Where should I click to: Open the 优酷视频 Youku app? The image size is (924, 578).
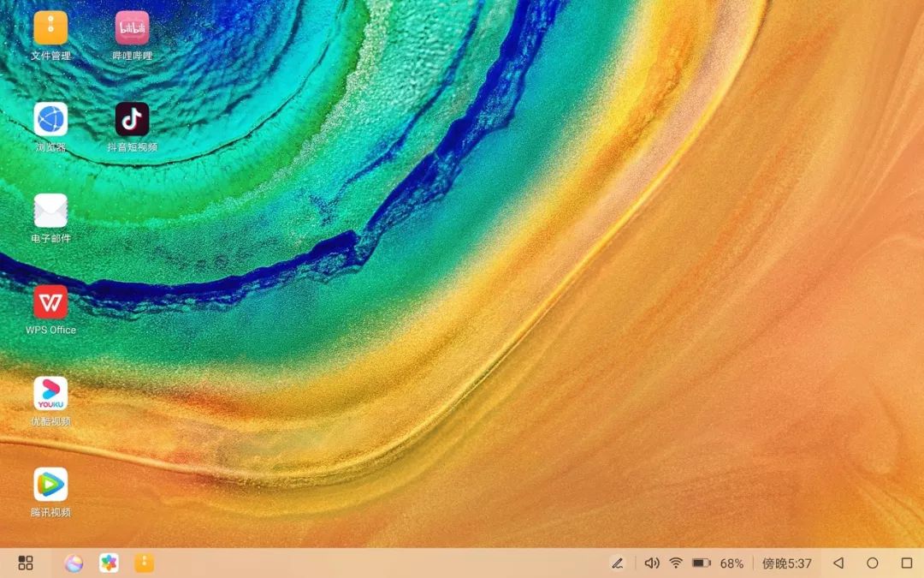coord(50,393)
